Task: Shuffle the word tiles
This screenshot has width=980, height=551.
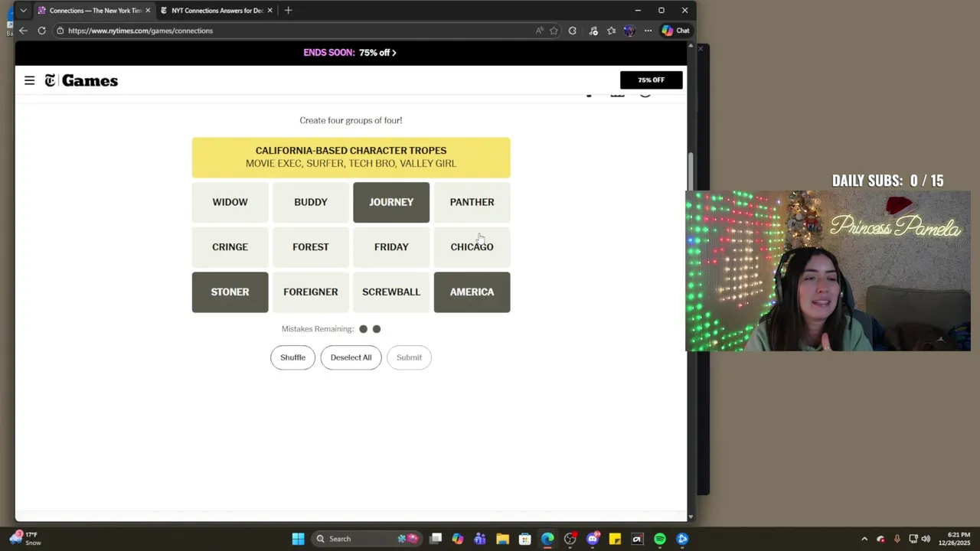Action: [292, 357]
